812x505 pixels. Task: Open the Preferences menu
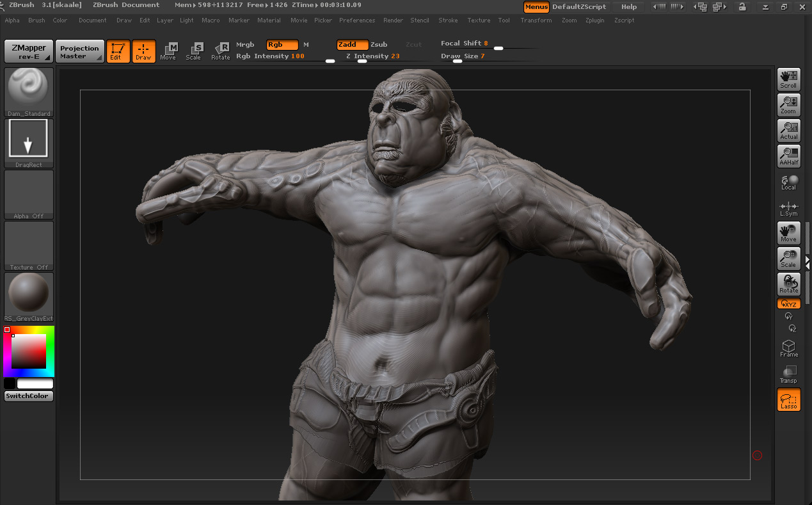click(x=357, y=20)
